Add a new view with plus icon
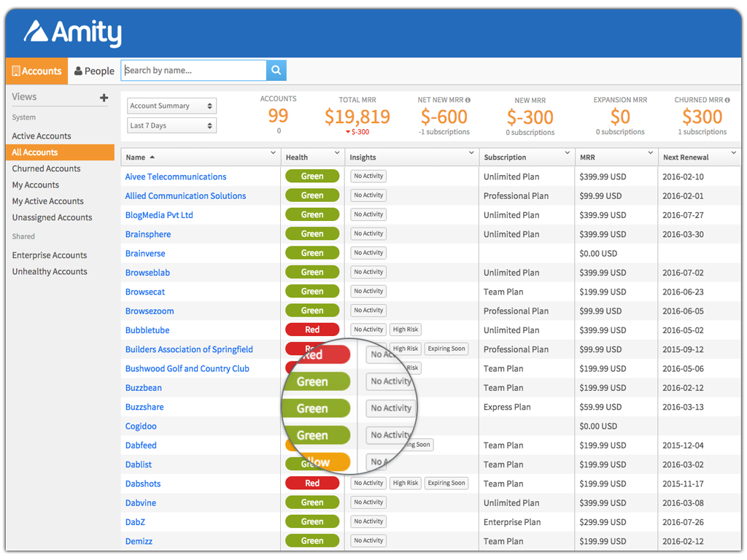747x560 pixels. tap(104, 98)
